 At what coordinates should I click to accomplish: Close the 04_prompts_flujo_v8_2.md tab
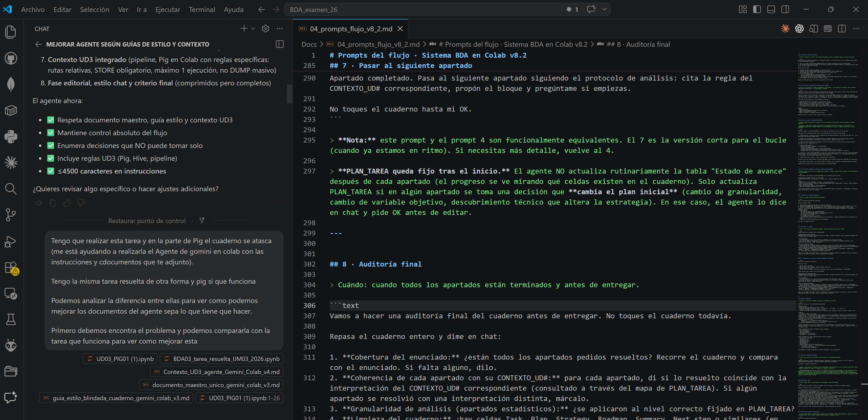click(400, 29)
